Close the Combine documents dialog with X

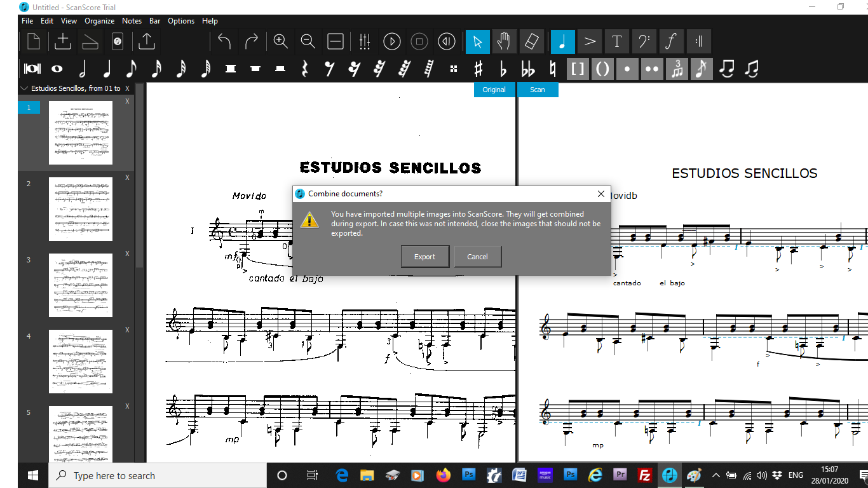(601, 194)
